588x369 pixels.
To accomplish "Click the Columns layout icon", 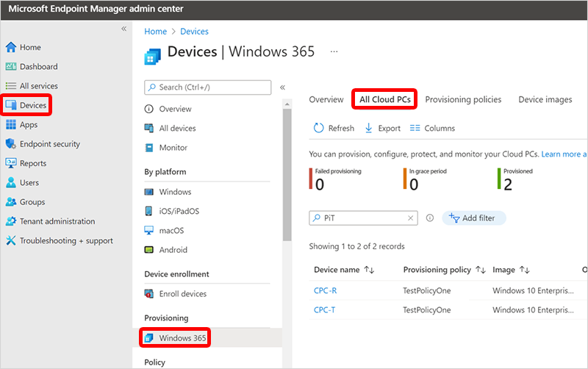I will tap(415, 128).
